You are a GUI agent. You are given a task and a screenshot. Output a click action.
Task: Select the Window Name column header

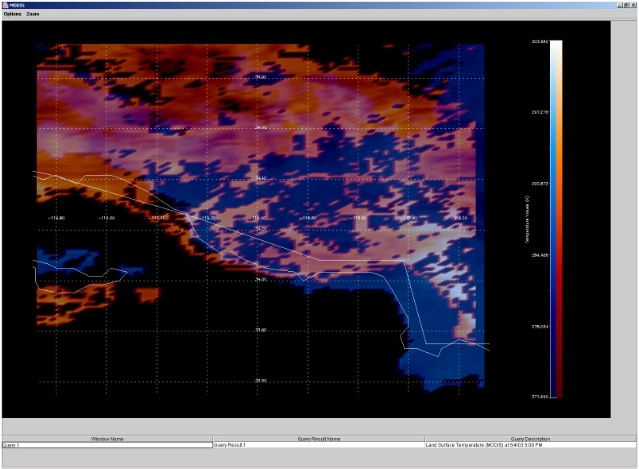[107, 439]
